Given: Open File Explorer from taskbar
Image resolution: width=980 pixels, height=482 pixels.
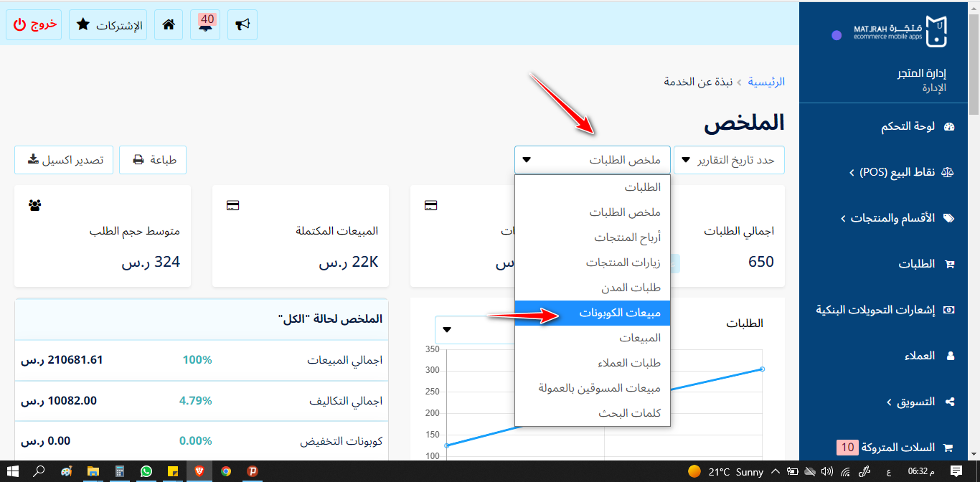Looking at the screenshot, I should pyautogui.click(x=93, y=471).
